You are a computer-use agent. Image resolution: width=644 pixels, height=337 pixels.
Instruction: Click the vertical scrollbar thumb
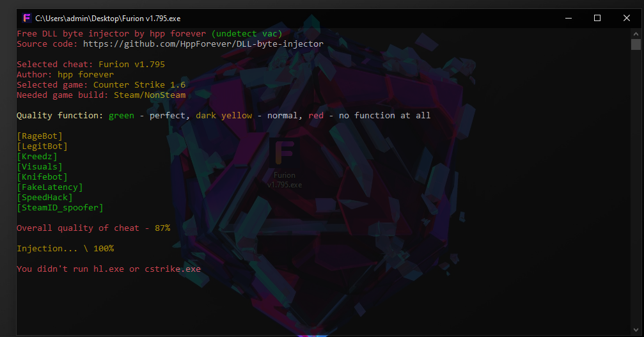click(636, 44)
